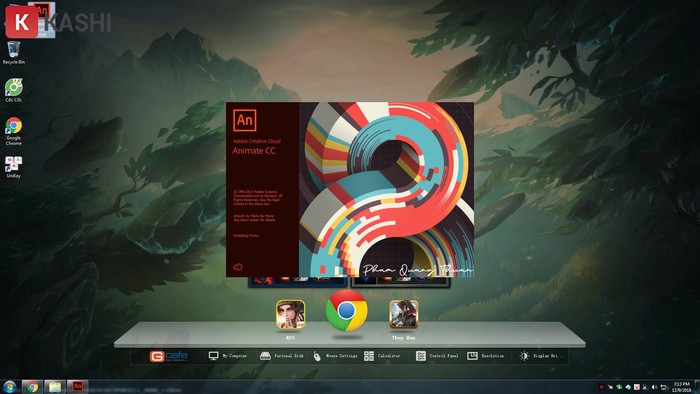The width and height of the screenshot is (700, 394).
Task: Open Mouse Settings from the Gcafe bar
Action: click(335, 356)
